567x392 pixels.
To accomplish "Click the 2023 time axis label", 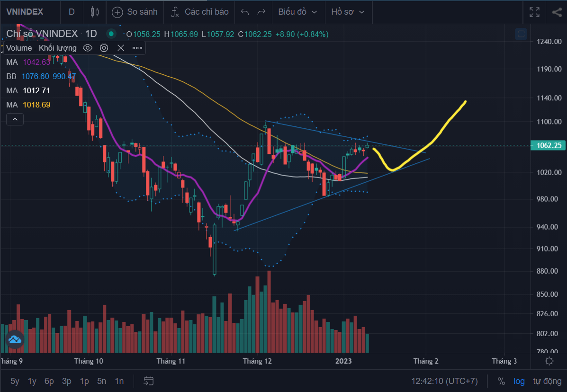I will click(343, 361).
